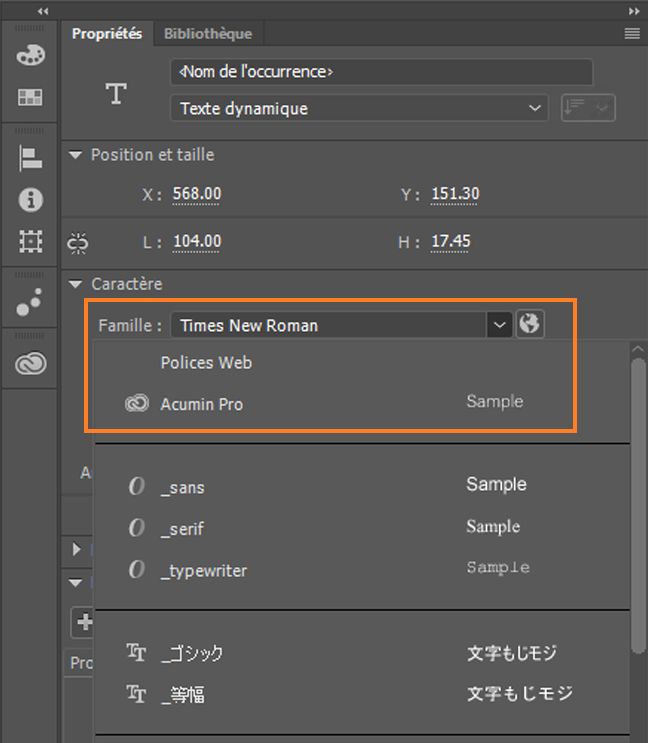Screen dimensions: 648x743
Task: Click the Nom de l'occurrence field
Action: (x=381, y=72)
